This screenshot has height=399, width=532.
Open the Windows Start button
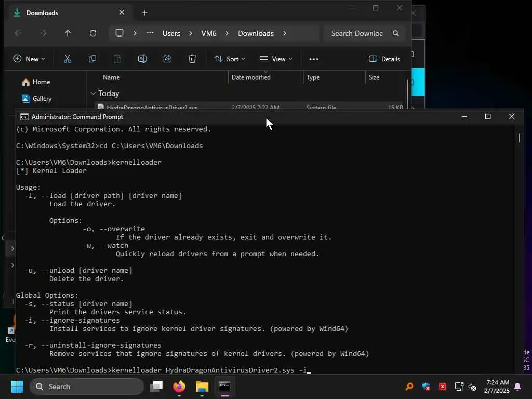17,387
